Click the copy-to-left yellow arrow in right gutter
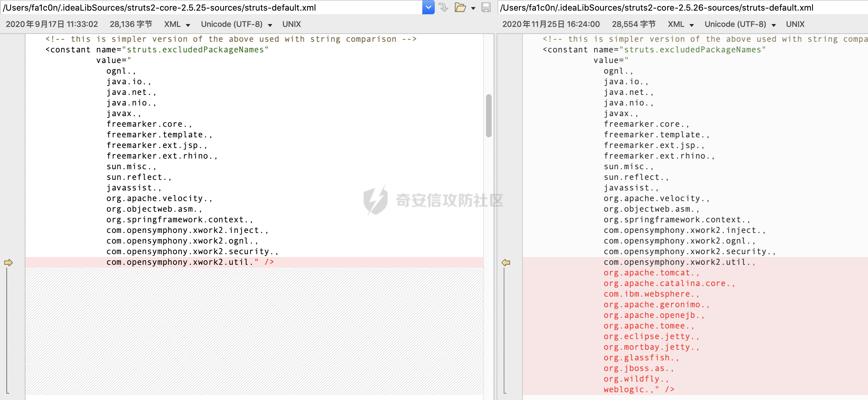868x400 pixels. (506, 263)
